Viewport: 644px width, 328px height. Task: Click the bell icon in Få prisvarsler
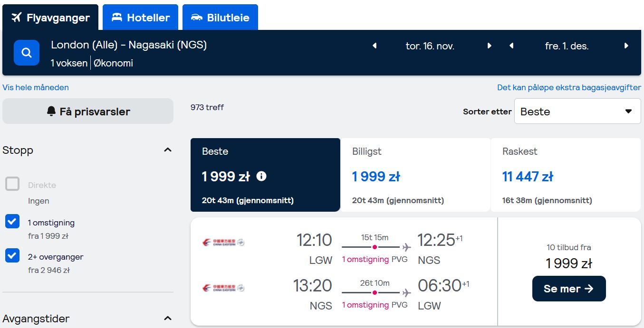pos(51,111)
